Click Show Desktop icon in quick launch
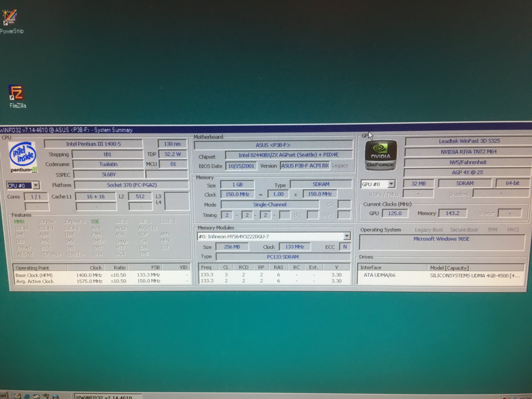The height and width of the screenshot is (399, 532). (17, 397)
